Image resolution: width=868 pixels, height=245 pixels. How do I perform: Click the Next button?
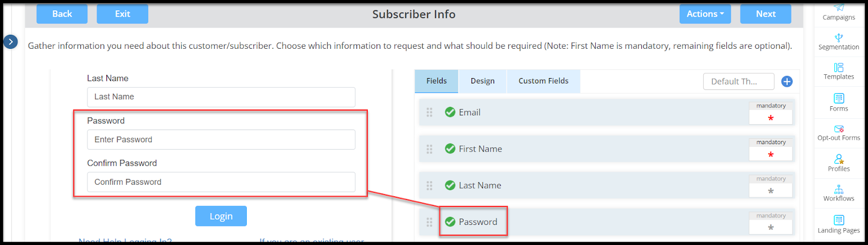point(765,14)
